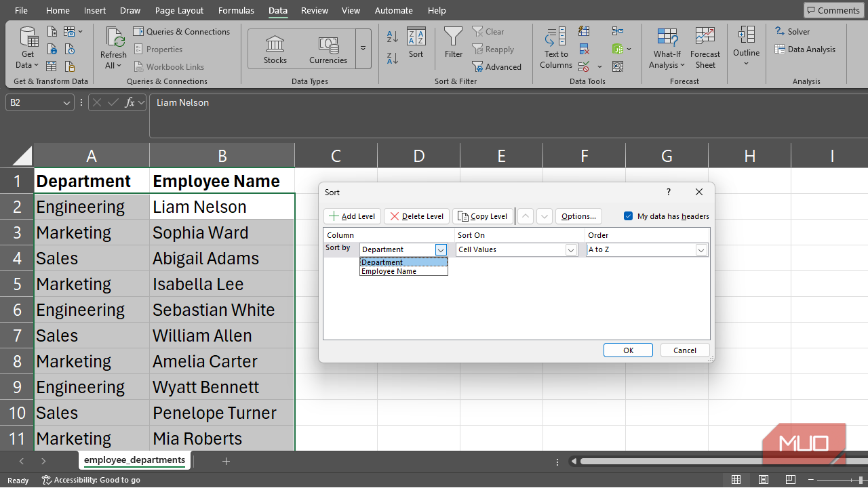Switch to Page Layout view icon

pyautogui.click(x=764, y=480)
